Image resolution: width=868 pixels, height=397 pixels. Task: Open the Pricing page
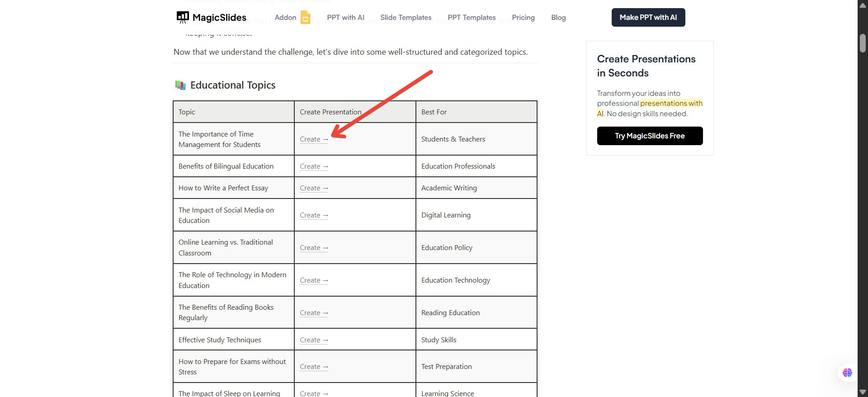[523, 18]
